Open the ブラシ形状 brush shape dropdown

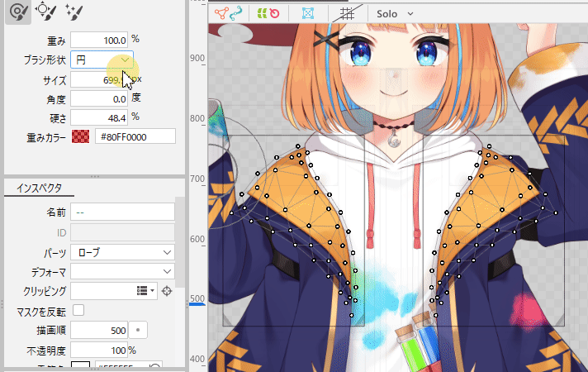(102, 60)
